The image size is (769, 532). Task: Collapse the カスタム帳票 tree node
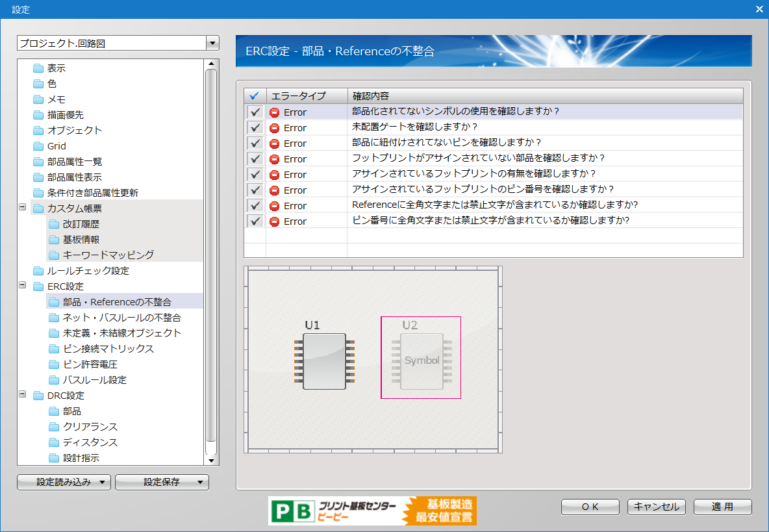(23, 208)
